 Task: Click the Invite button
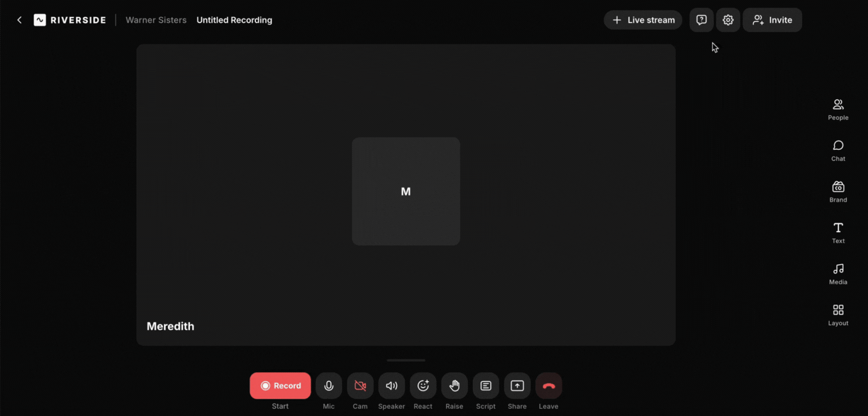772,20
